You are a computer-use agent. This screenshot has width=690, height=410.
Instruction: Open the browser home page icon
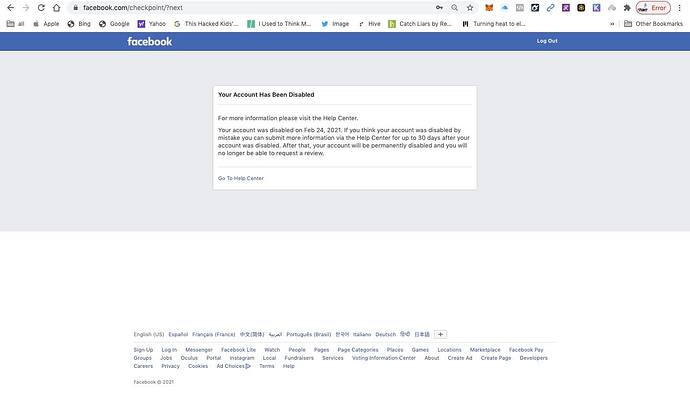pos(56,8)
